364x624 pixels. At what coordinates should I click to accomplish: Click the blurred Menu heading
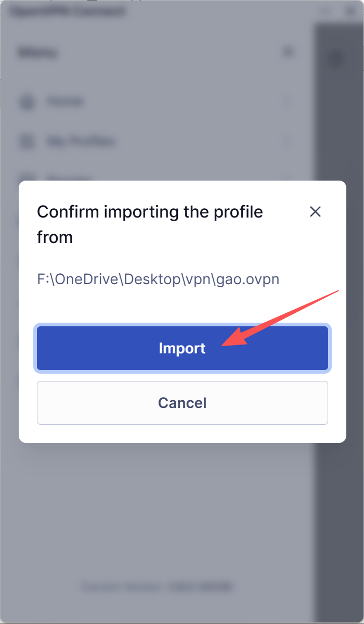[x=37, y=53]
